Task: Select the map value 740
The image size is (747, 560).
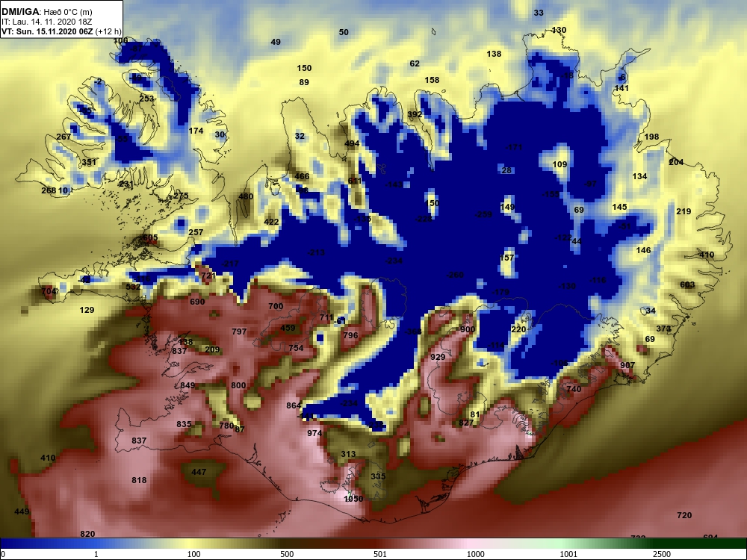Action: pos(574,388)
